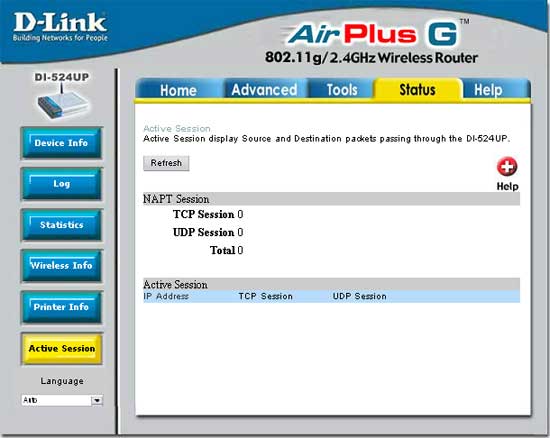Click the 802.11g/2.4GHz Wireless Router text
Viewport: 550px width, 438px height.
point(371,58)
